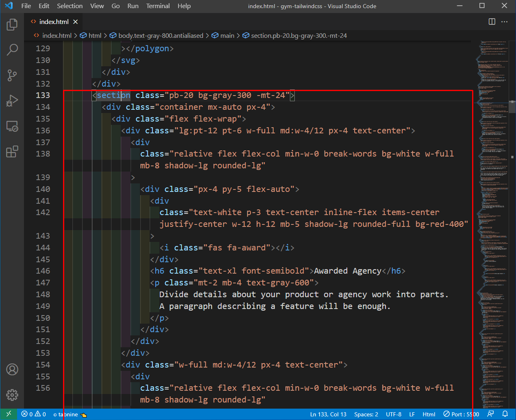Click "mt-2 mb-4 text-gray-600" class value
This screenshot has height=420, width=516.
254,283
